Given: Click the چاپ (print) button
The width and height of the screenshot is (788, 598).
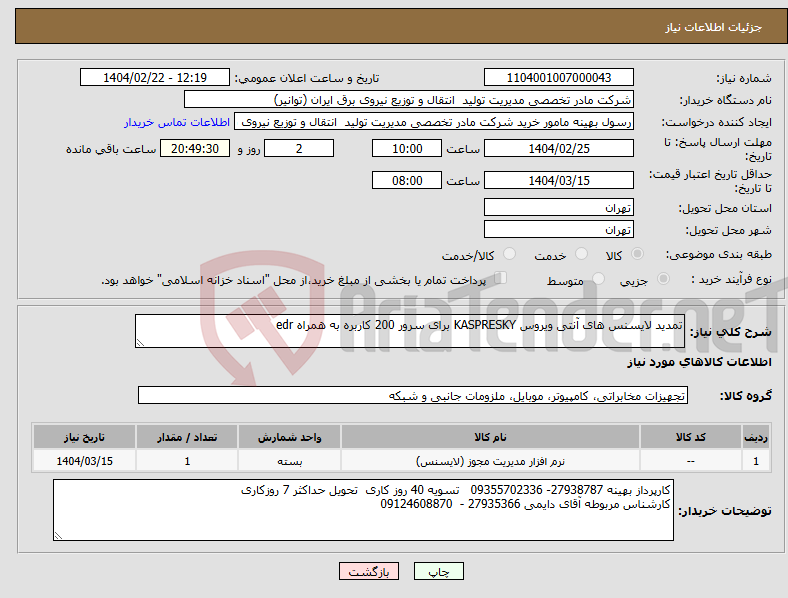Looking at the screenshot, I should (439, 571).
